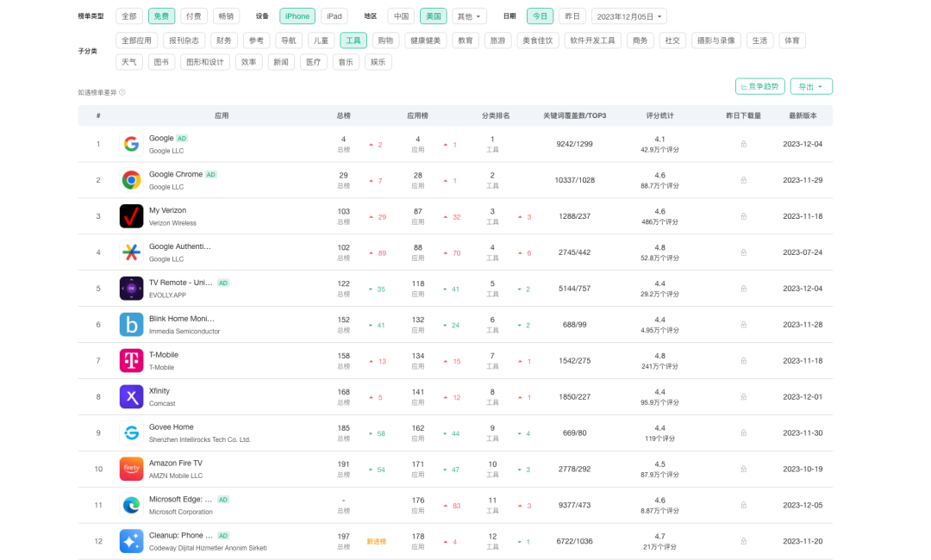Select the 效率 subcategory tab
Image resolution: width=931 pixels, height=560 pixels.
point(249,62)
